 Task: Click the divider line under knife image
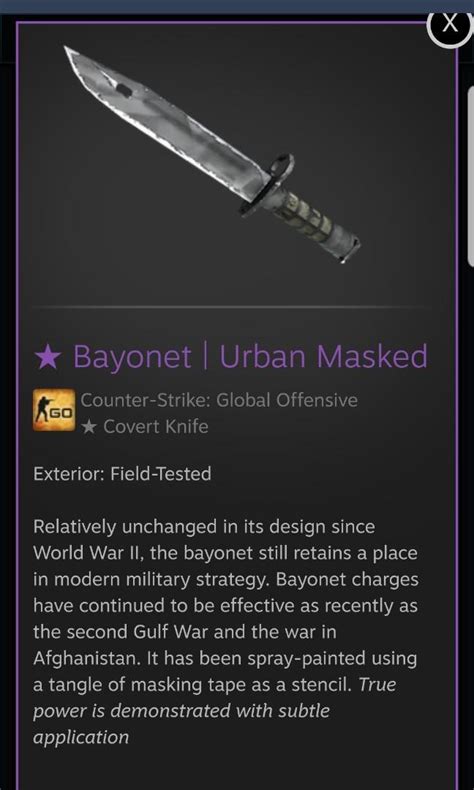click(231, 307)
